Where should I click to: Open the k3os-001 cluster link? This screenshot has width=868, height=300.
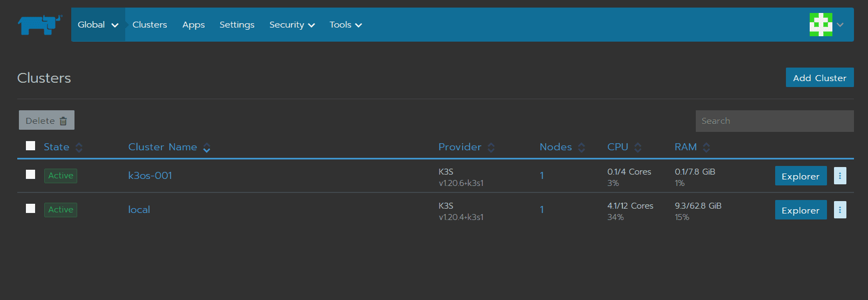pyautogui.click(x=150, y=176)
